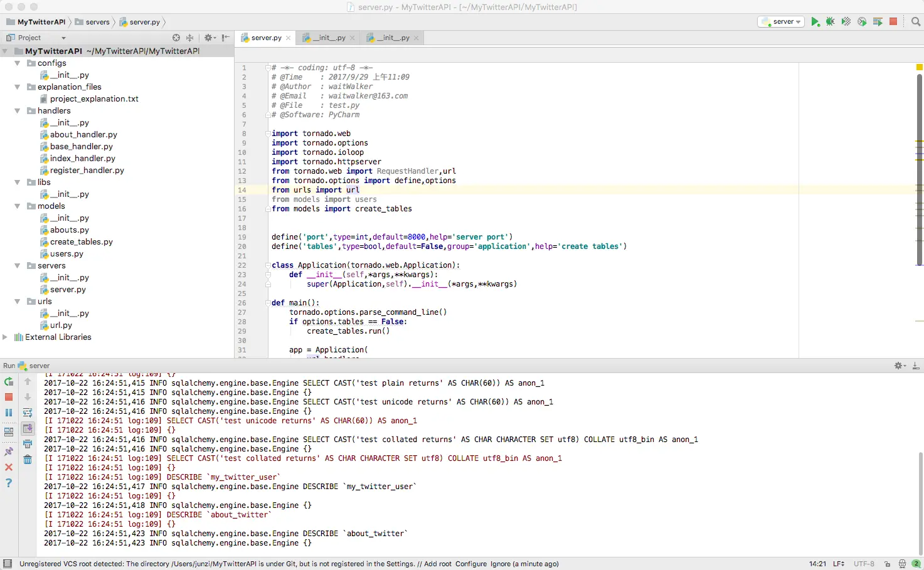The height and width of the screenshot is (570, 924).
Task: Open about_handler.py in project tree
Action: click(x=83, y=135)
